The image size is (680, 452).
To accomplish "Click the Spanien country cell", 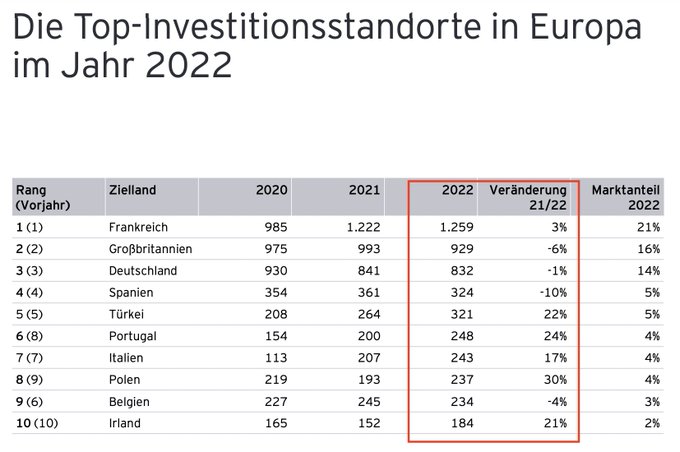I will coord(131,292).
